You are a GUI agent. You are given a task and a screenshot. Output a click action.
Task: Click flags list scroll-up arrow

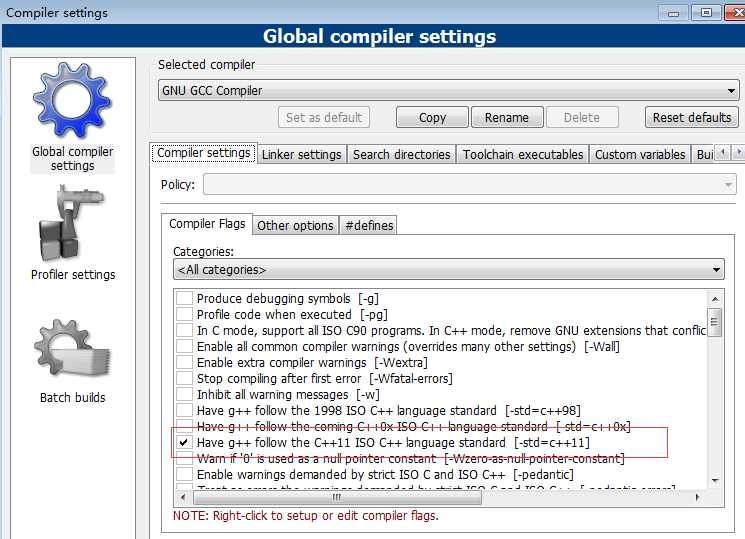click(715, 299)
